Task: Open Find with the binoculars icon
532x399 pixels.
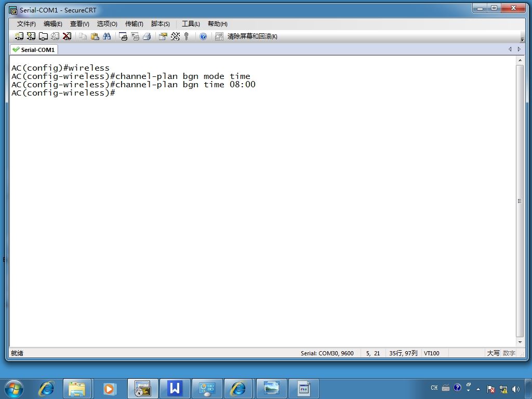Action: tap(107, 36)
